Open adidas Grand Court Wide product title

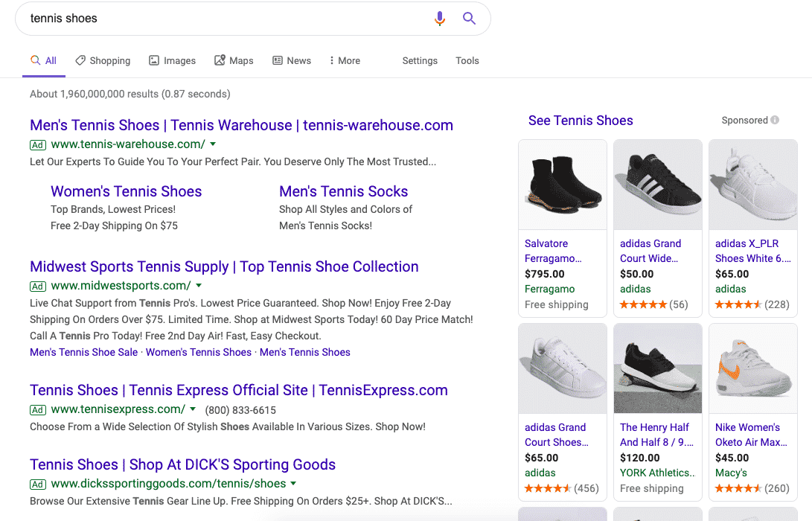[x=650, y=251]
